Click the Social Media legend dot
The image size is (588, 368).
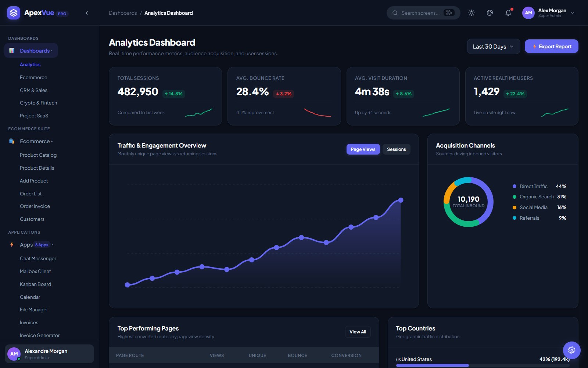pos(514,208)
